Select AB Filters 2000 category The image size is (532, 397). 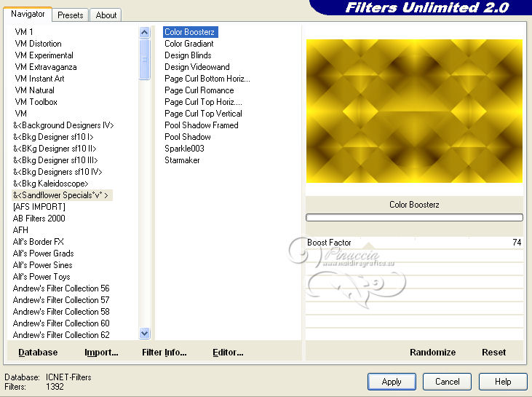[39, 219]
